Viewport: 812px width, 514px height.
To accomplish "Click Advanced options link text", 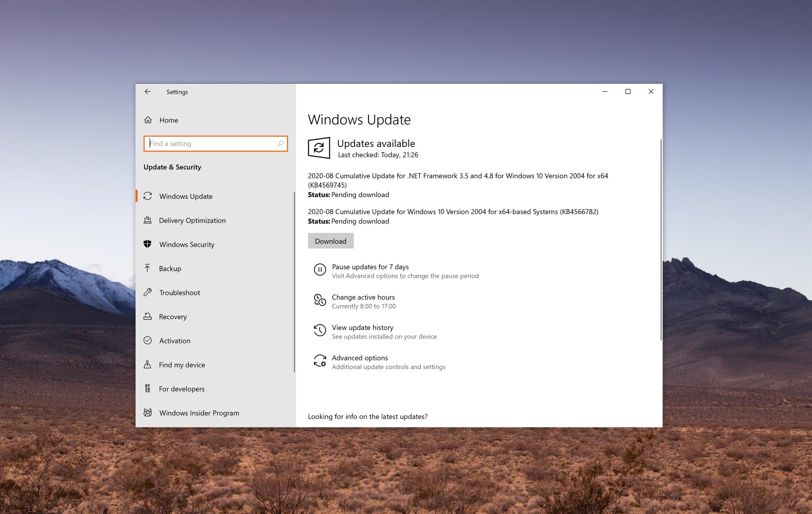I will click(x=360, y=358).
